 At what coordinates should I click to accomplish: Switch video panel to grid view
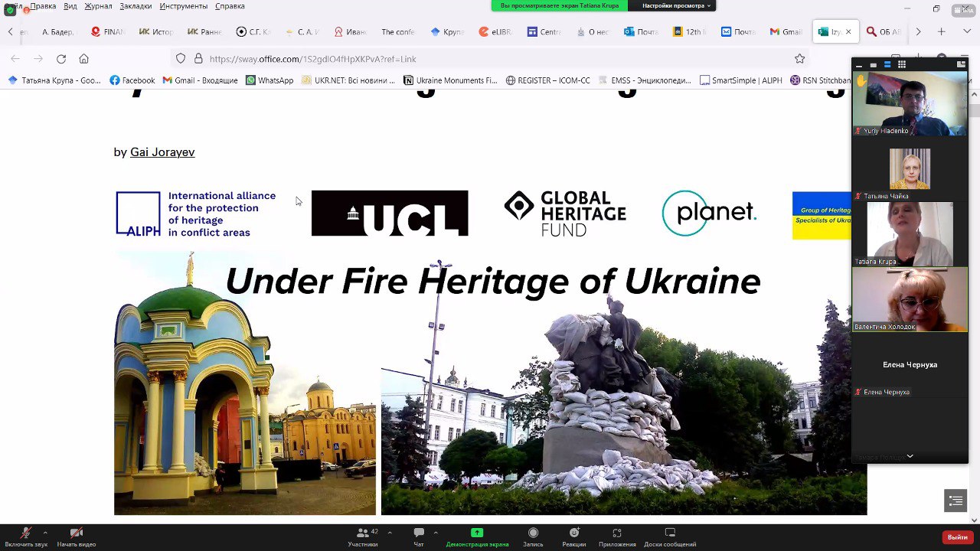901,65
